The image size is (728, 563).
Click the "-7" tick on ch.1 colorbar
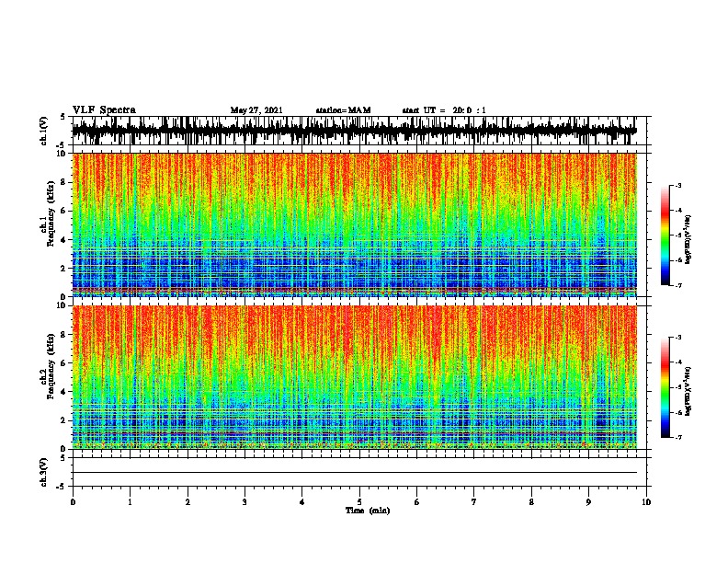click(x=678, y=285)
